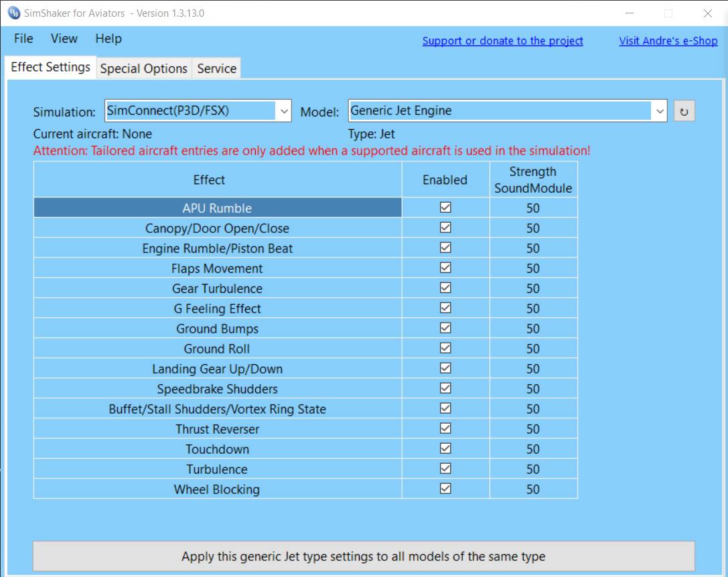Screen dimensions: 728x577
Task: Click Ground Roll strength value 50
Action: tap(533, 349)
